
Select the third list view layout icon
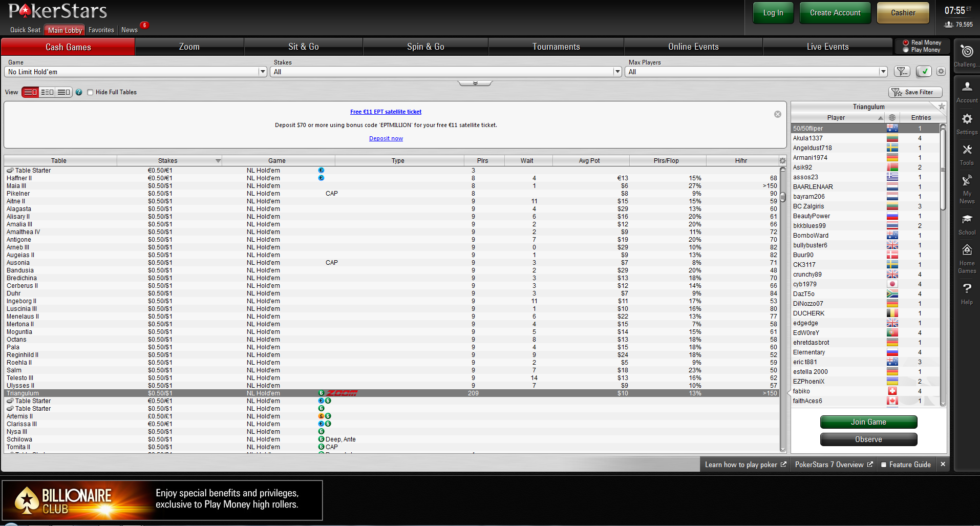coord(63,92)
